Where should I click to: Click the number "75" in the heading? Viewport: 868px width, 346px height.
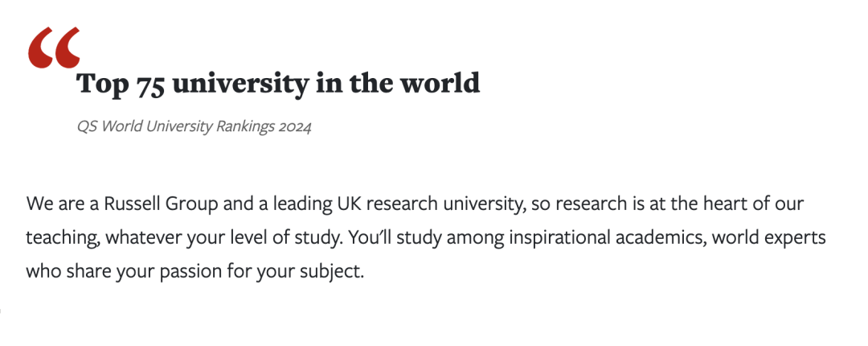pos(149,84)
